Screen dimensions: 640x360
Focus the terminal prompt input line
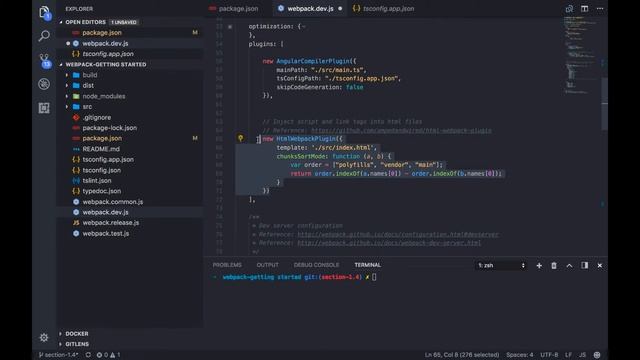point(374,277)
